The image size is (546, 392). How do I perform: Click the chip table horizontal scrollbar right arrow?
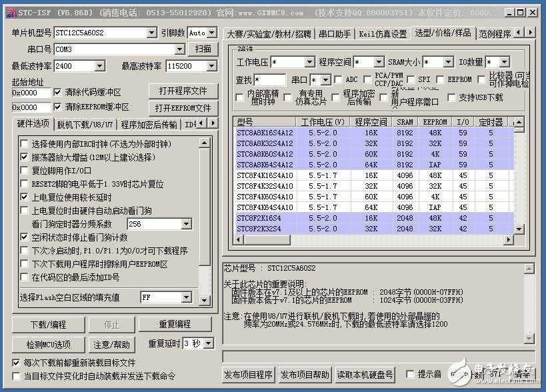coord(509,239)
